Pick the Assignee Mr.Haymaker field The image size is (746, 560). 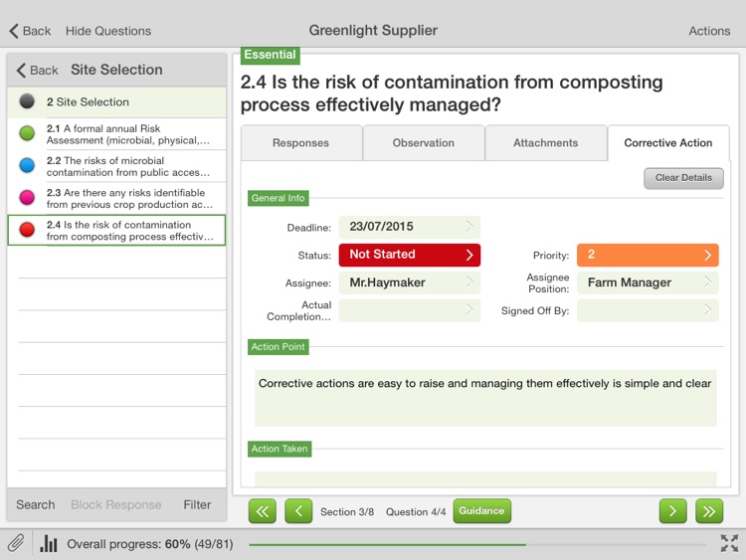click(410, 282)
